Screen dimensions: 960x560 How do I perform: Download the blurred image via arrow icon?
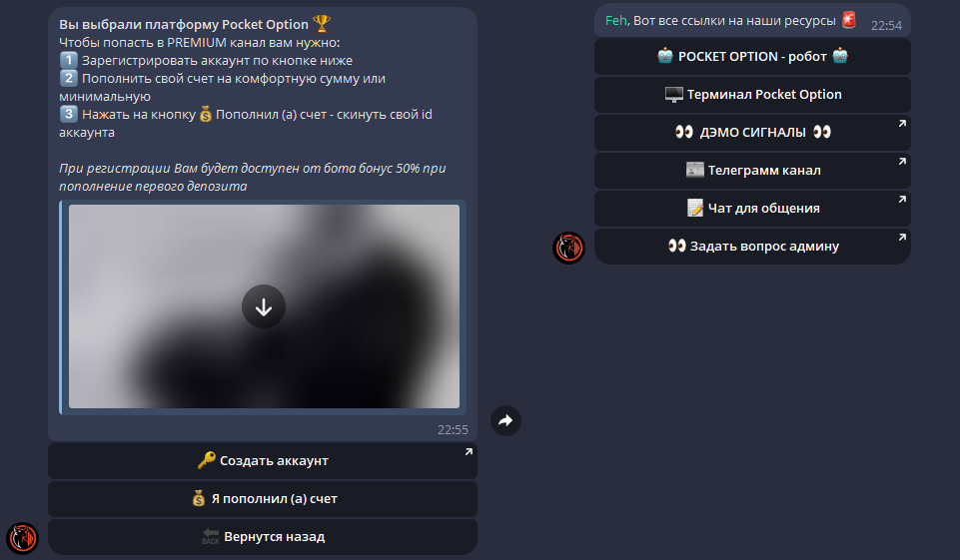[264, 306]
